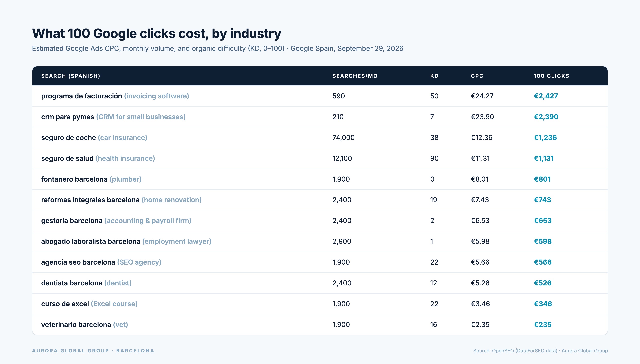Click the €653 total cost
Viewport: 640px width, 364px height.
543,220
